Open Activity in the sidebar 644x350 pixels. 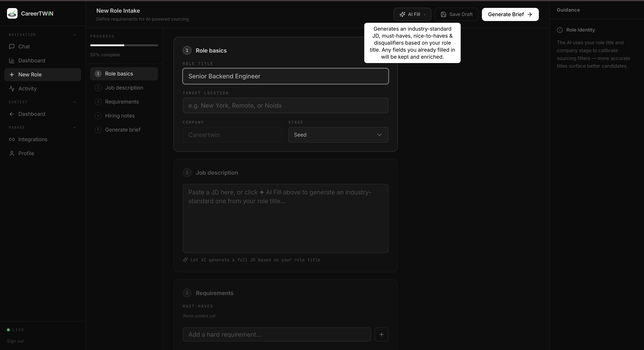coord(43,88)
